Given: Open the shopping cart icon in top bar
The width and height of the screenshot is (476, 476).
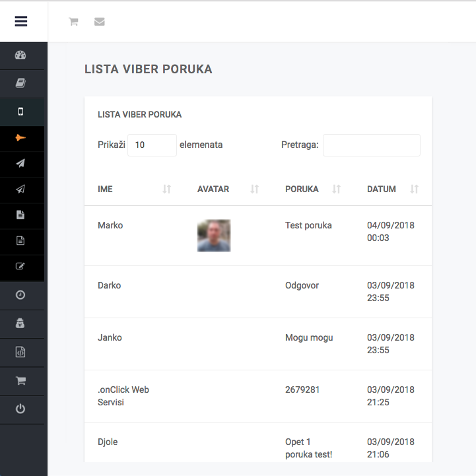Looking at the screenshot, I should click(73, 22).
